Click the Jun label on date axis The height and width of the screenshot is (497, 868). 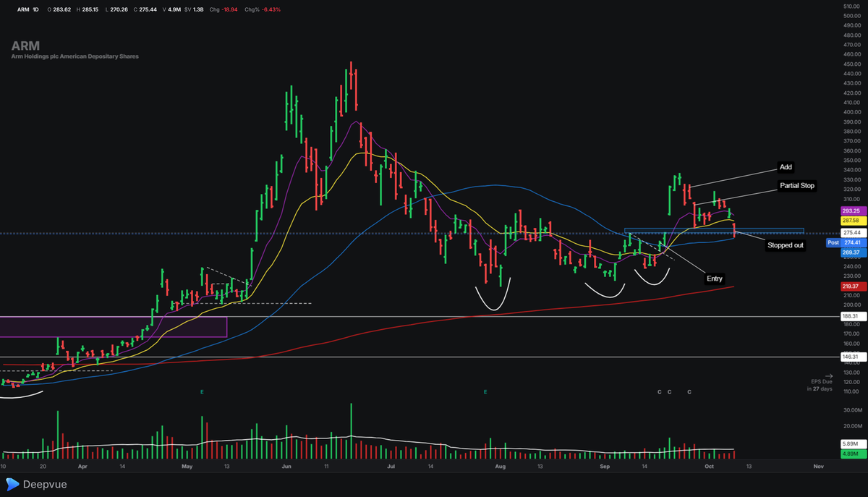pyautogui.click(x=286, y=467)
